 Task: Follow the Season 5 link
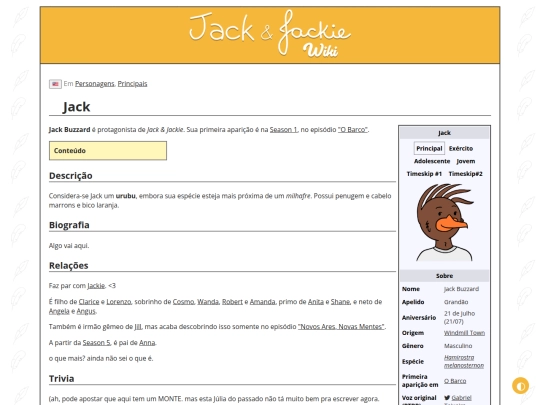click(x=97, y=343)
